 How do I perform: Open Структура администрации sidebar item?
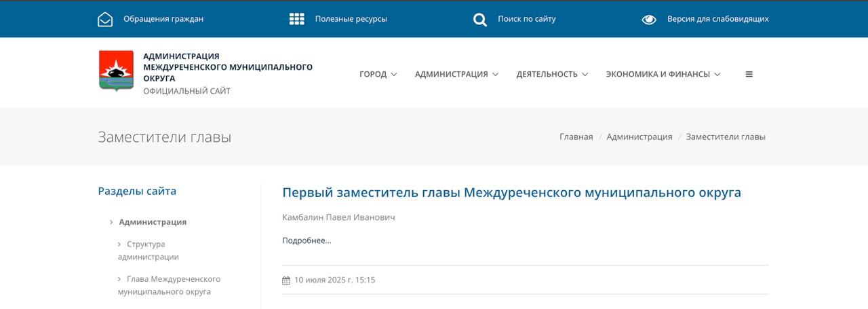[149, 251]
